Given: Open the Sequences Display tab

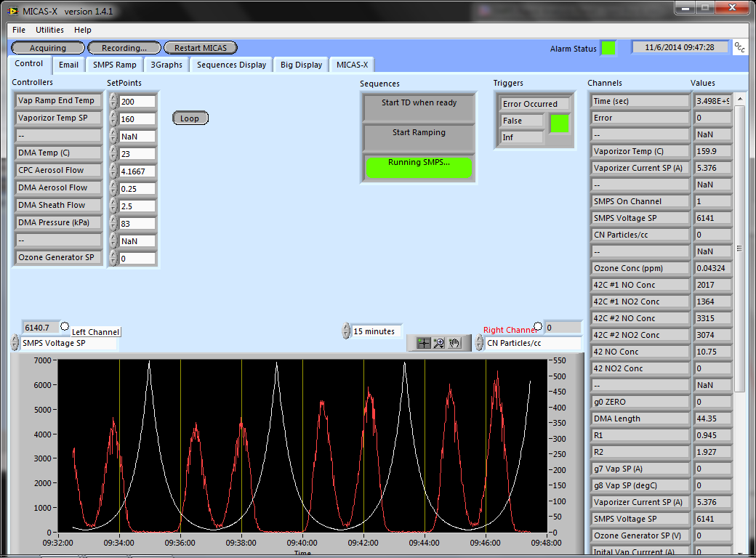Looking at the screenshot, I should [x=231, y=65].
